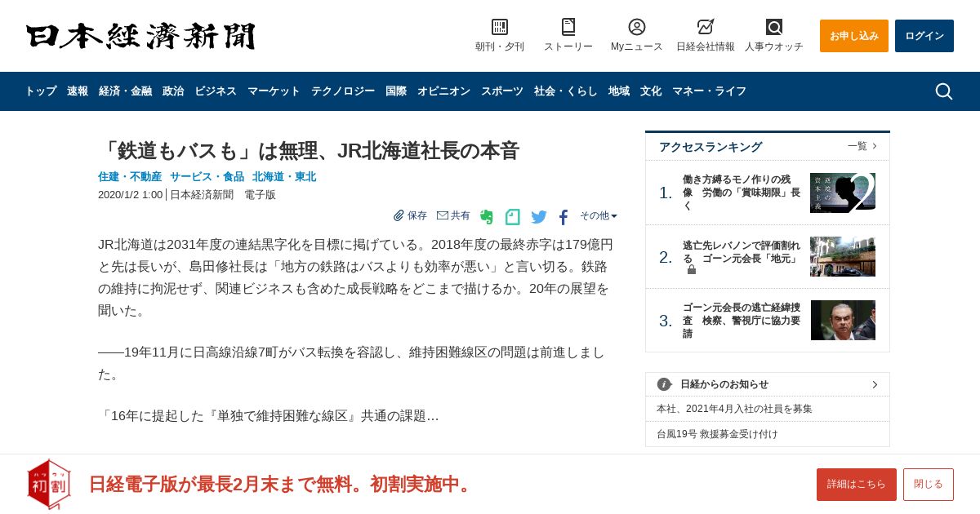Click the search magnifier in navigation bar
Image resolution: width=980 pixels, height=514 pixels.
coord(944,91)
